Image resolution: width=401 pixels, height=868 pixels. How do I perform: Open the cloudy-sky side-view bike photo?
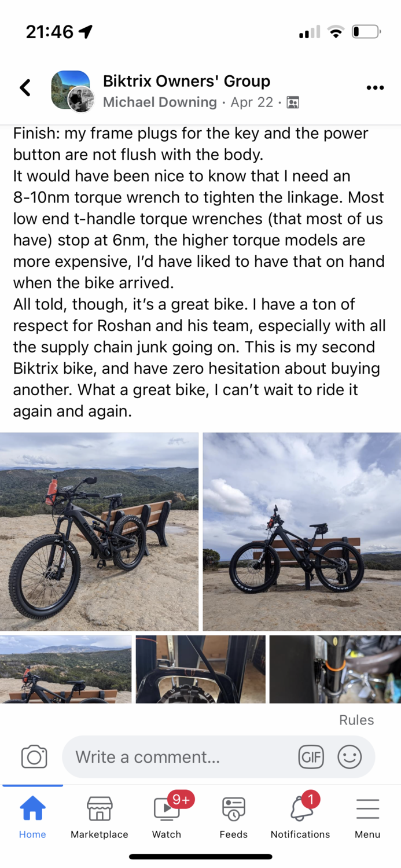click(x=302, y=532)
